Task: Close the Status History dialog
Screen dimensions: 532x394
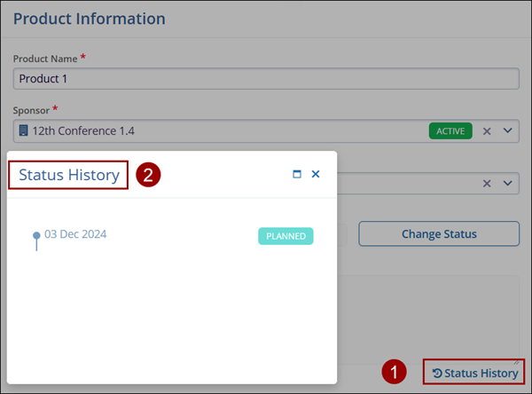Action: coord(316,175)
